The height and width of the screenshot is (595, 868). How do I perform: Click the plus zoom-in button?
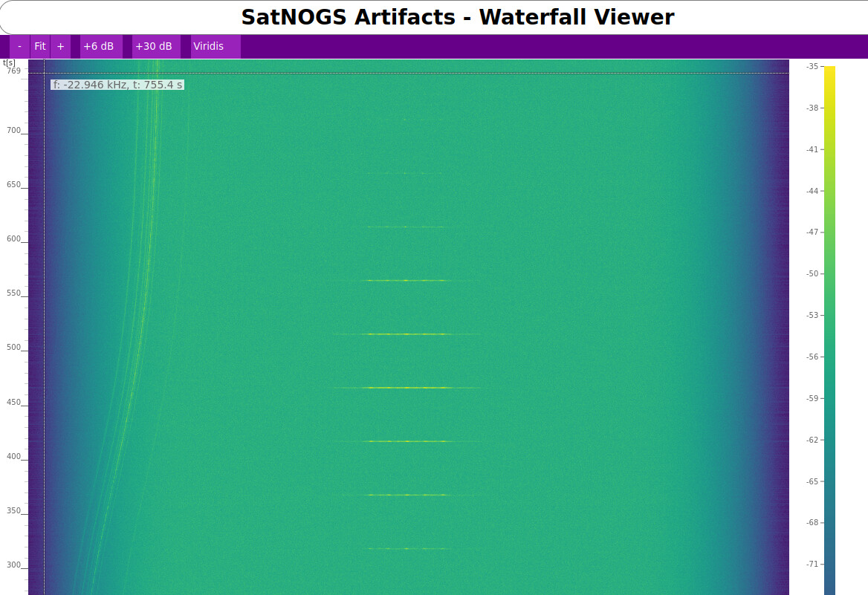(x=60, y=46)
